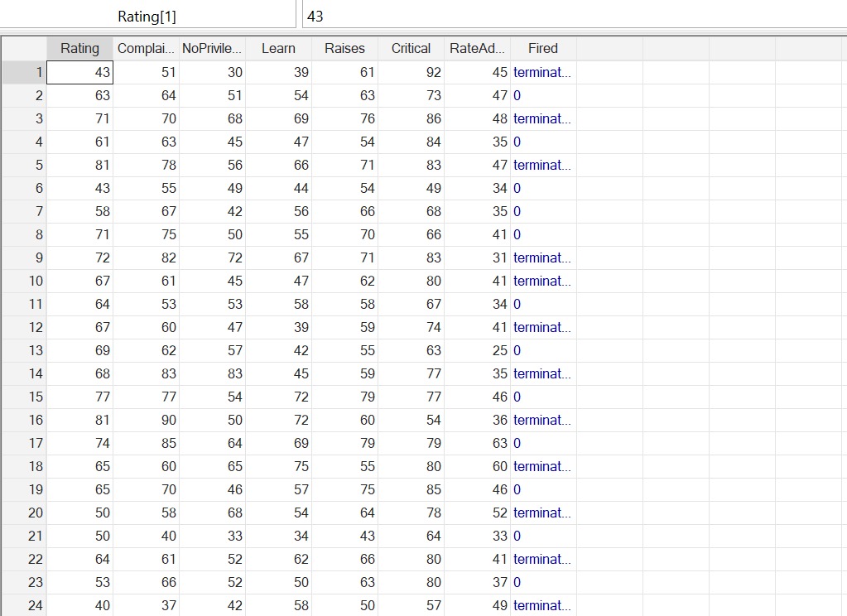Screen dimensions: 847x616
Task: Select the Complai... column header
Action: (146, 48)
